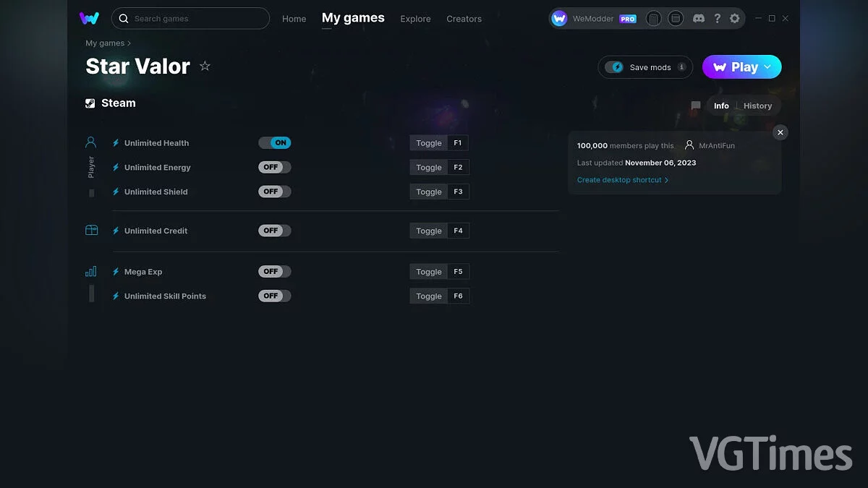Image resolution: width=868 pixels, height=488 pixels.
Task: Click the F3 hotkey box
Action: pyautogui.click(x=458, y=192)
